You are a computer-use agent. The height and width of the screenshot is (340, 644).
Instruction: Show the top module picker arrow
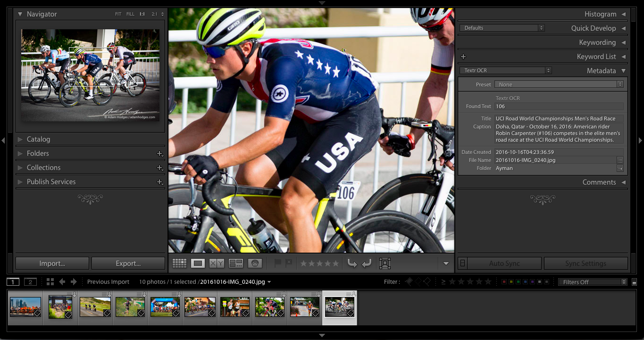[x=322, y=3]
